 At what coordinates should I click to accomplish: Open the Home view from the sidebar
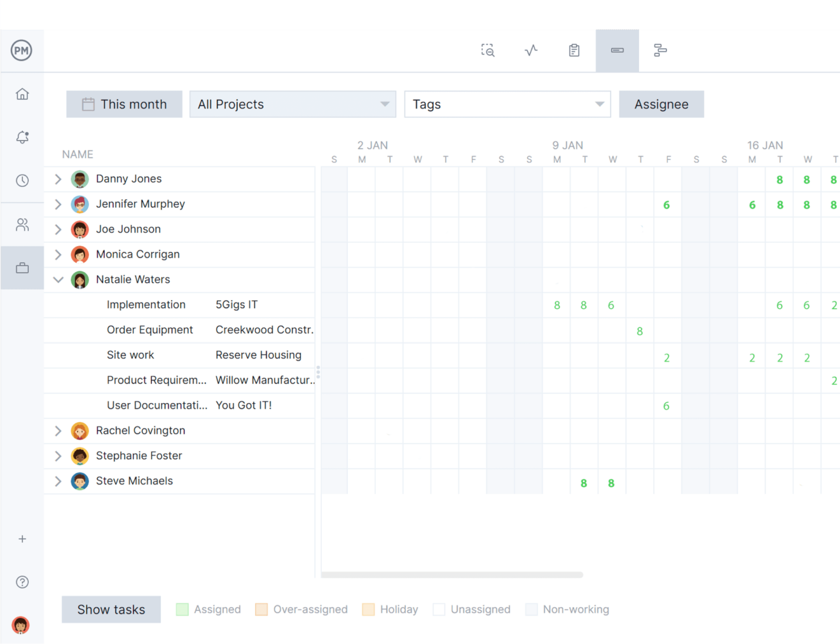22,94
